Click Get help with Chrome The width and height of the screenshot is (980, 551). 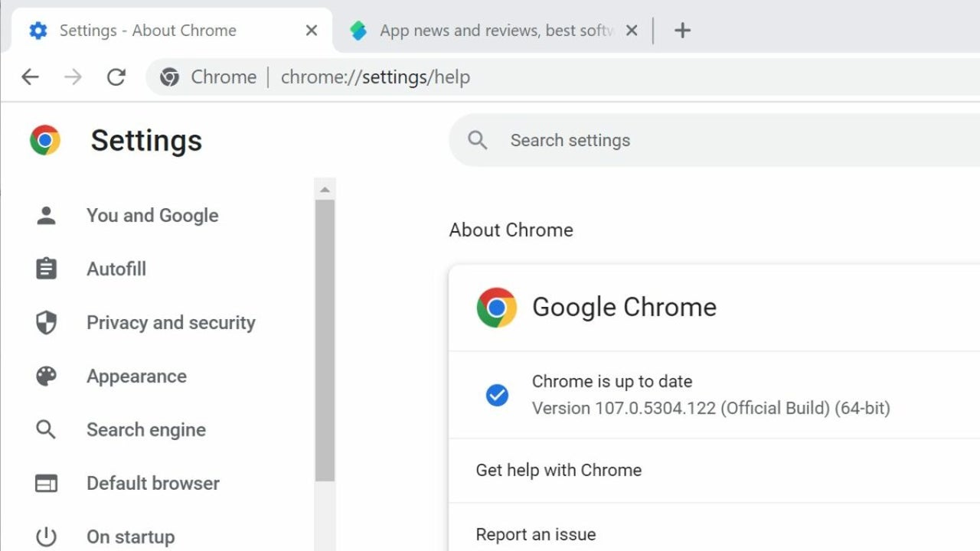(558, 470)
